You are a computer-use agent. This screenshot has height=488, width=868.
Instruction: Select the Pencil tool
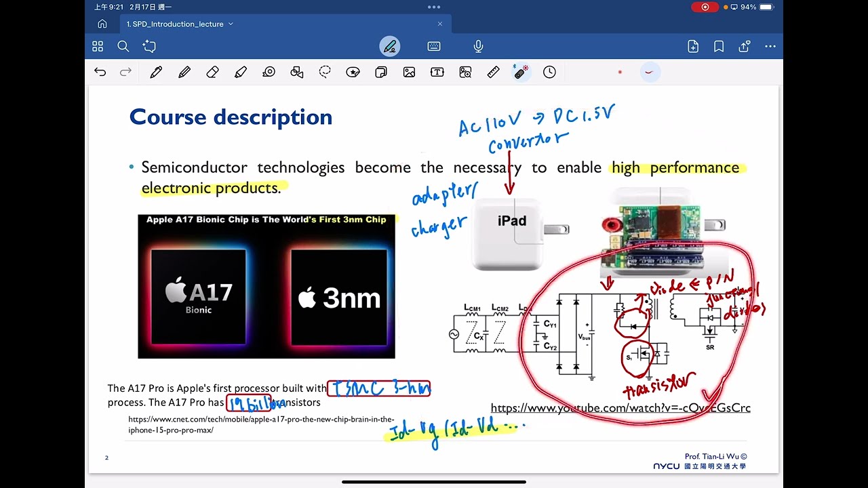pos(184,72)
